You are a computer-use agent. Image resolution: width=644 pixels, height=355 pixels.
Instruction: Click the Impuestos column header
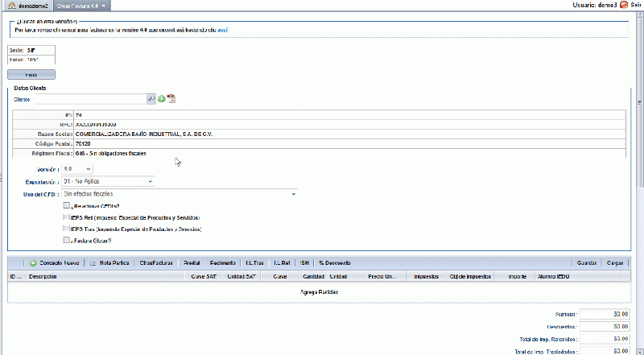coord(427,277)
